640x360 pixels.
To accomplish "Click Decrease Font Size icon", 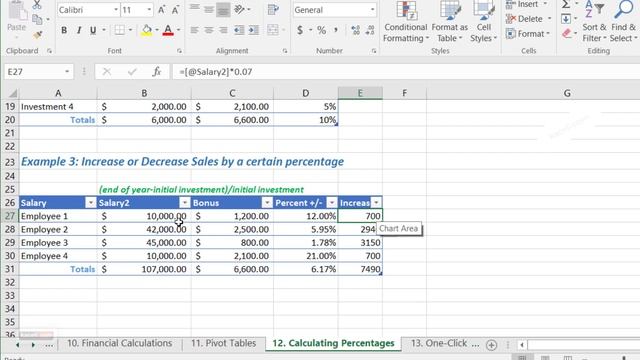I will (x=176, y=10).
